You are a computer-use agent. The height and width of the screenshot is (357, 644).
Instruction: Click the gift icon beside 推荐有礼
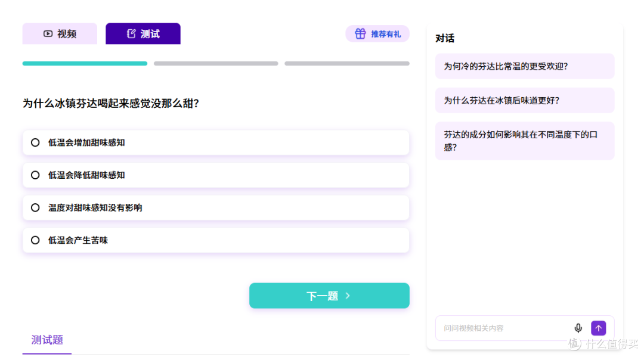coord(360,33)
